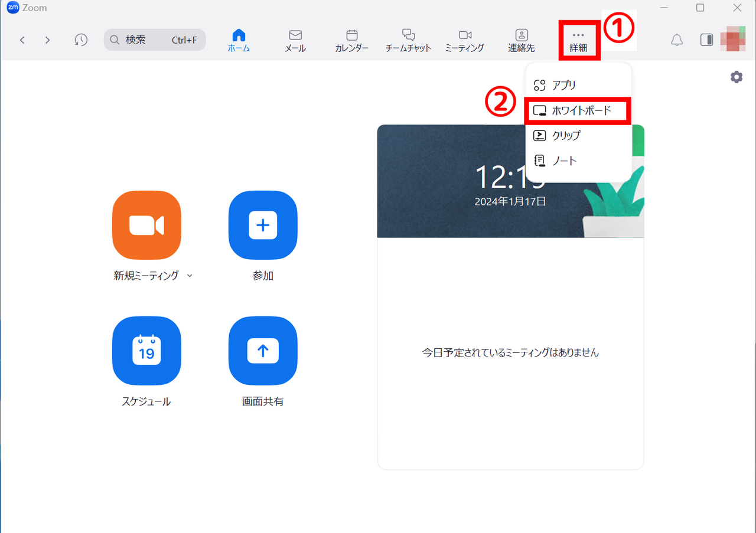Viewport: 756px width, 533px height.
Task: Open the profile avatar menu
Action: tap(732, 39)
